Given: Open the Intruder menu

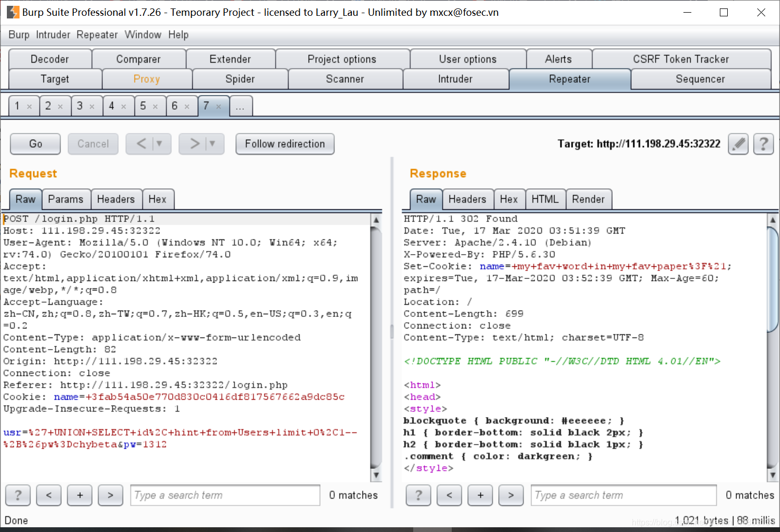Looking at the screenshot, I should tap(53, 35).
